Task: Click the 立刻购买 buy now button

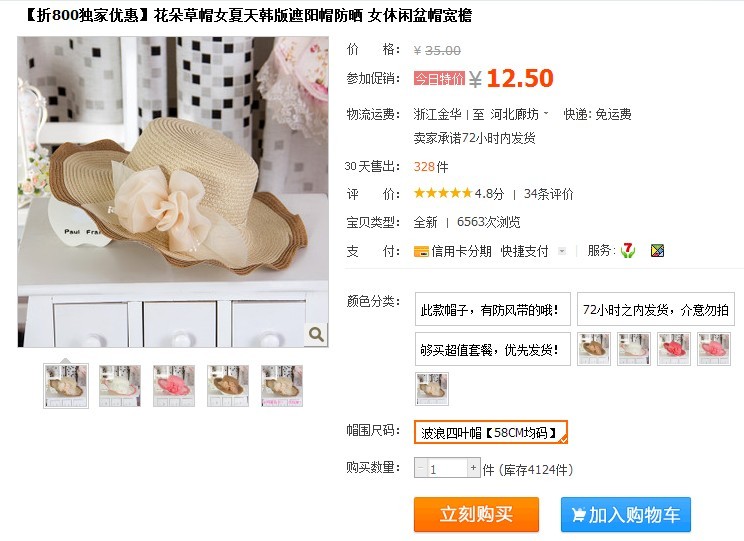Action: (x=476, y=514)
